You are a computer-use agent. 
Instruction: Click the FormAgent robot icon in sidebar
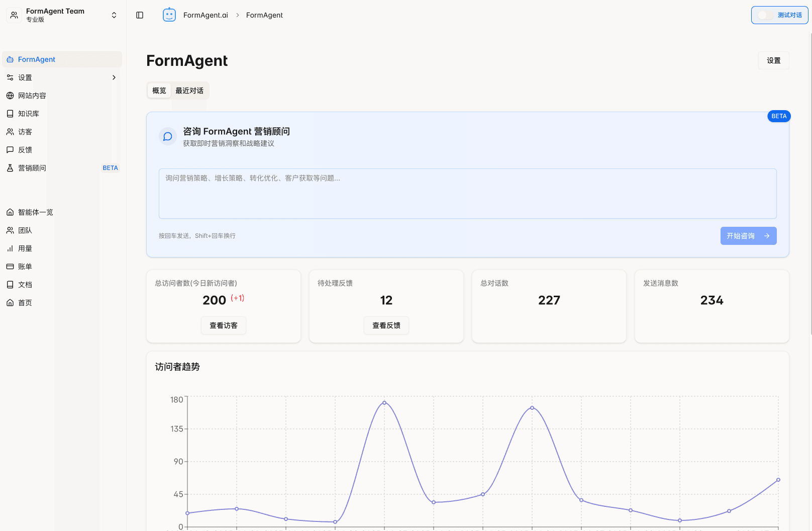[10, 59]
